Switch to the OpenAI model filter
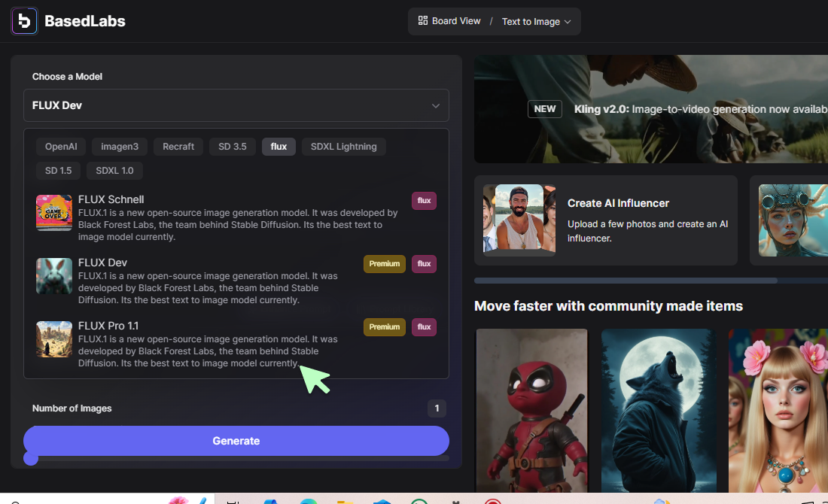Screen dimensions: 828x504 tap(61, 147)
